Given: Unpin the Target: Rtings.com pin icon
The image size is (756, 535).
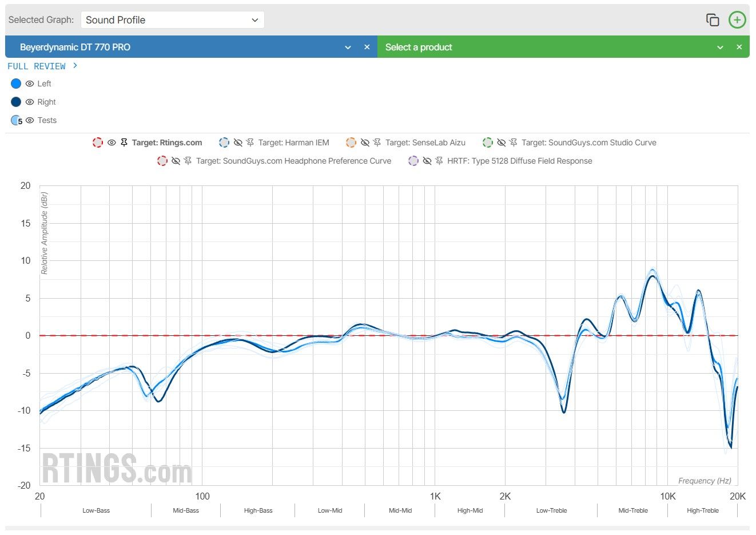Looking at the screenshot, I should [124, 142].
